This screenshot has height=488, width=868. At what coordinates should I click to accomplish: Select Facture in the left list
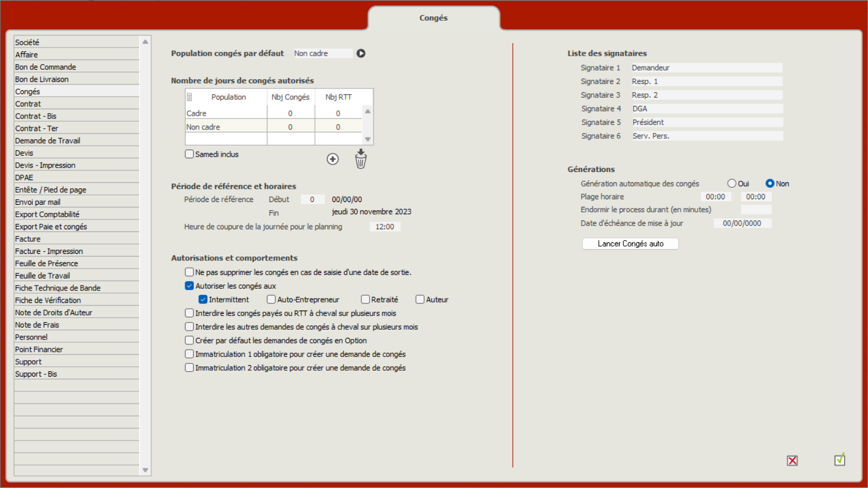[x=28, y=239]
